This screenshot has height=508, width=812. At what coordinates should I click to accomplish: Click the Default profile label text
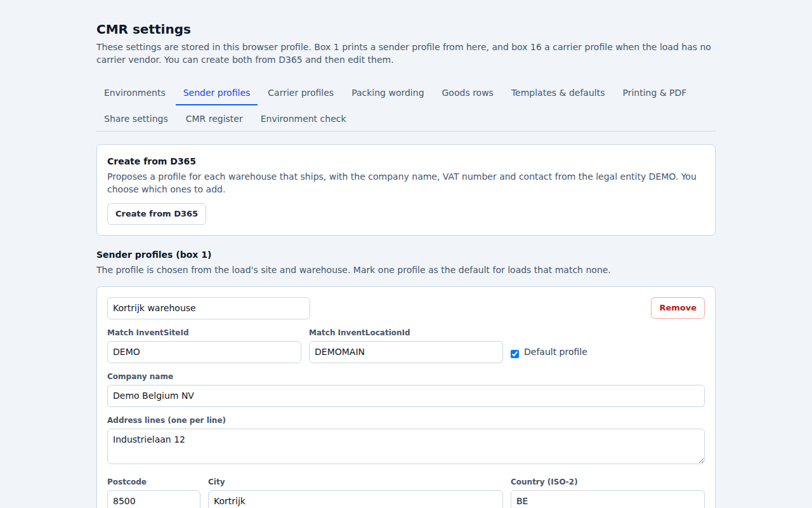[556, 352]
